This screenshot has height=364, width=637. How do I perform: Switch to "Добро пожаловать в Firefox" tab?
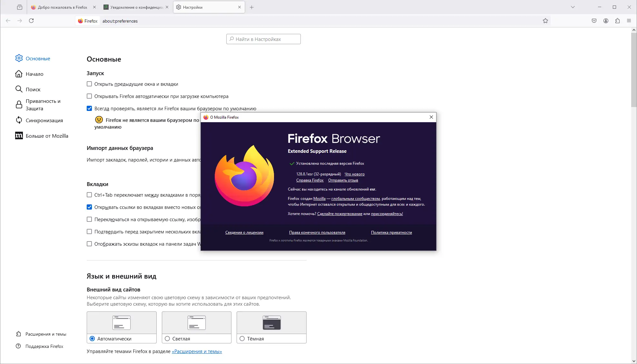tap(62, 7)
